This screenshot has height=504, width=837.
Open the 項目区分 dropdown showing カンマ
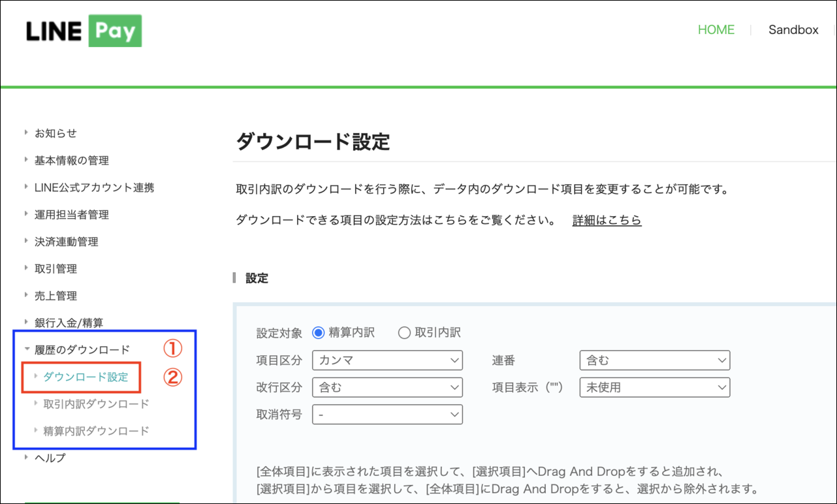388,360
